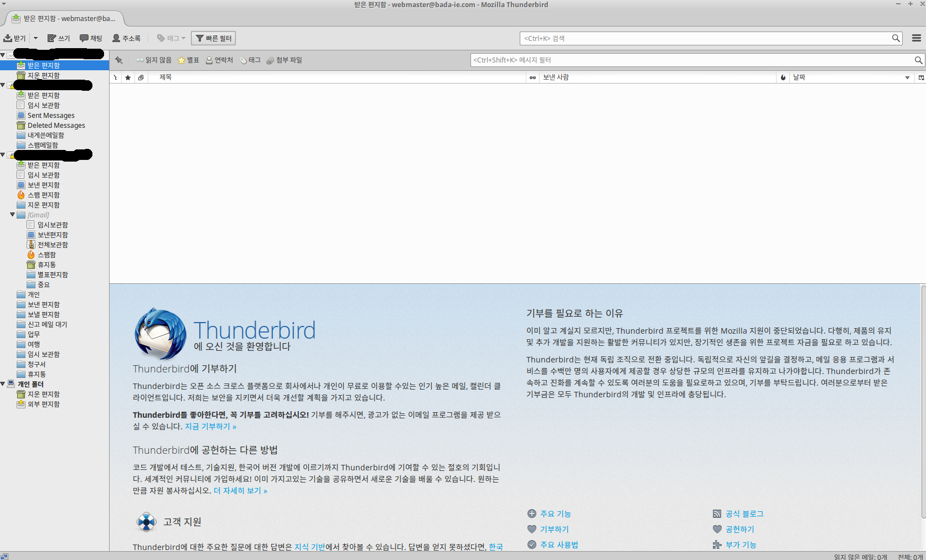Open the Address Book (주소록)
This screenshot has width=926, height=560.
pos(126,38)
